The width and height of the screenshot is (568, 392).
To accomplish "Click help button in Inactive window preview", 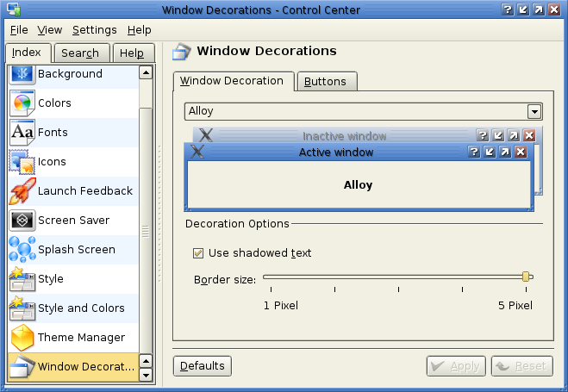I will click(482, 135).
